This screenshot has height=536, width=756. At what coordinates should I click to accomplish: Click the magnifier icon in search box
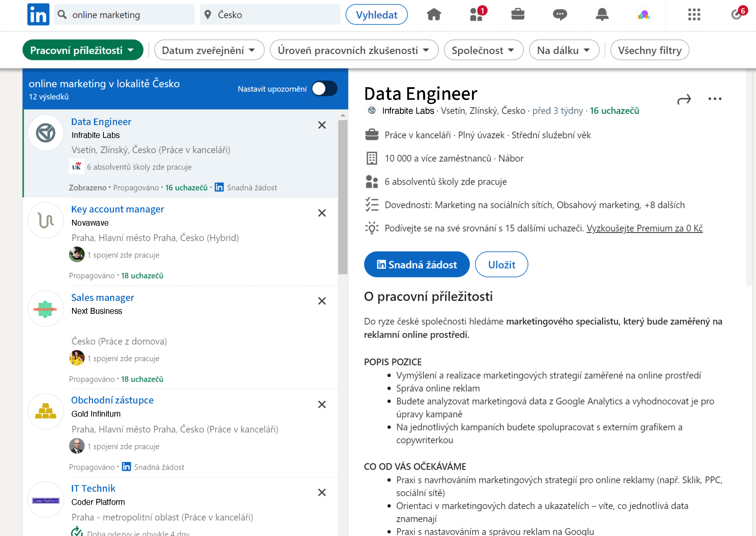tap(62, 15)
